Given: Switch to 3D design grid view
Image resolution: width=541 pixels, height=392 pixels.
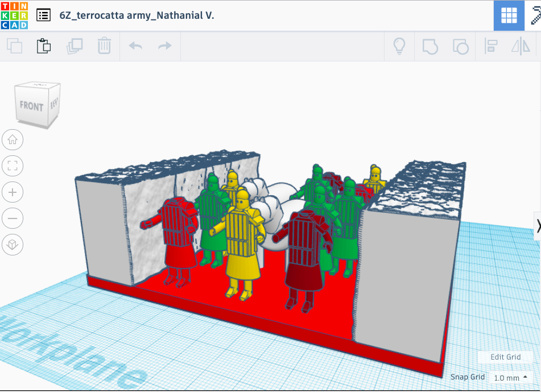Looking at the screenshot, I should (509, 15).
